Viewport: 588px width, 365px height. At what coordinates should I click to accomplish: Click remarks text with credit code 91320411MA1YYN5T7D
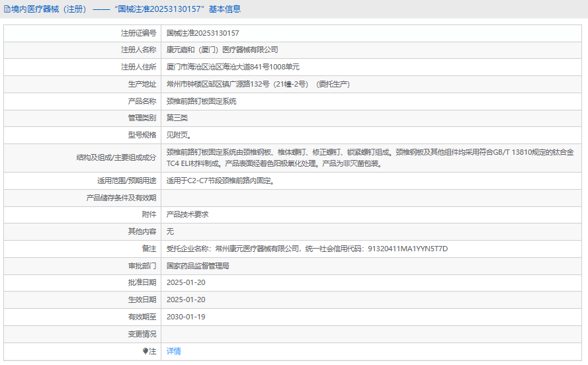coord(307,249)
